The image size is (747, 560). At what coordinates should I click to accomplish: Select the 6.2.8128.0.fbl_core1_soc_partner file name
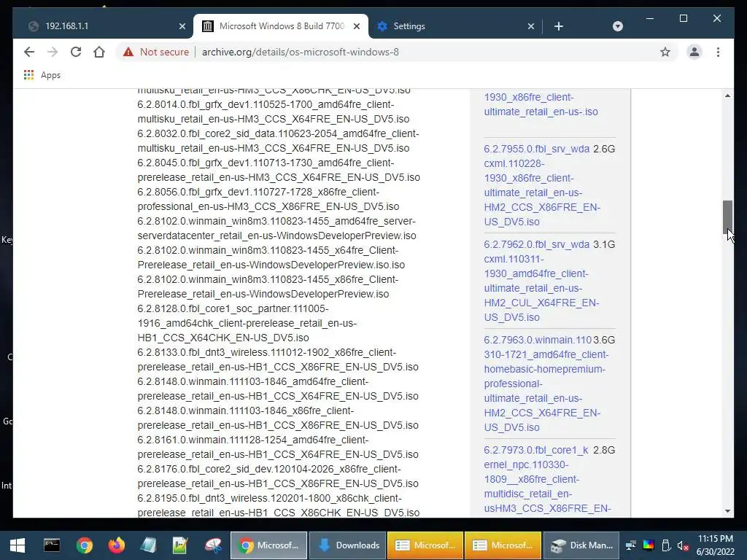247,323
